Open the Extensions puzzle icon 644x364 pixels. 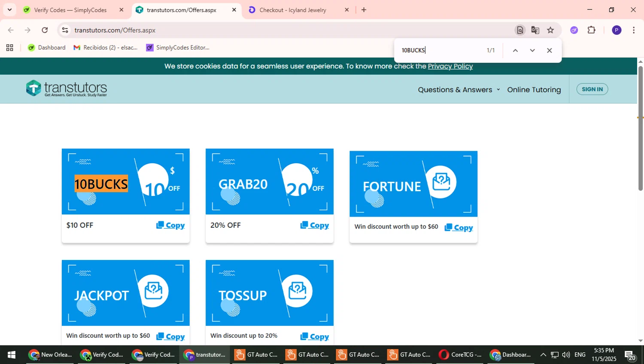coord(592,30)
